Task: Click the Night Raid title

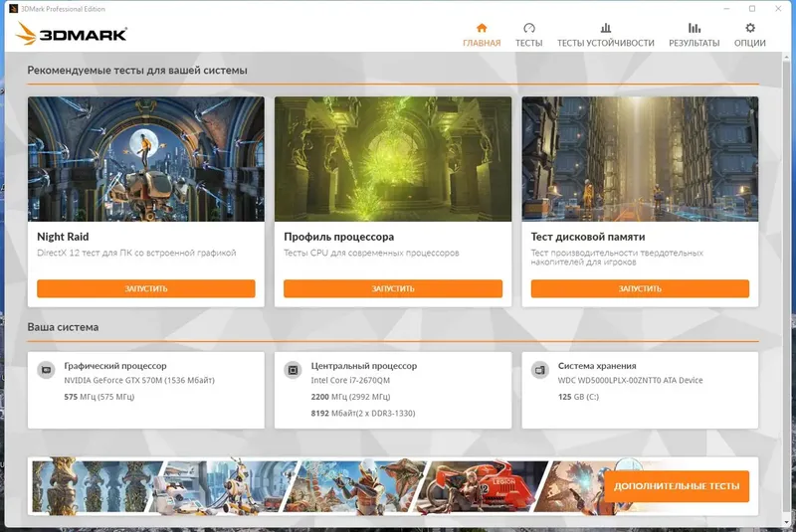Action: 63,237
